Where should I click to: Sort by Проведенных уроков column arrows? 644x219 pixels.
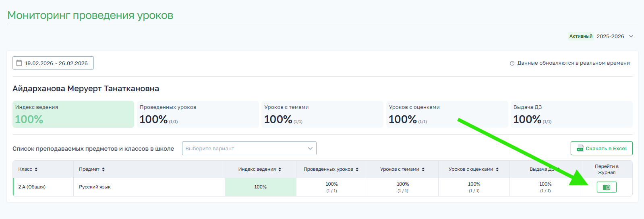[357, 170]
